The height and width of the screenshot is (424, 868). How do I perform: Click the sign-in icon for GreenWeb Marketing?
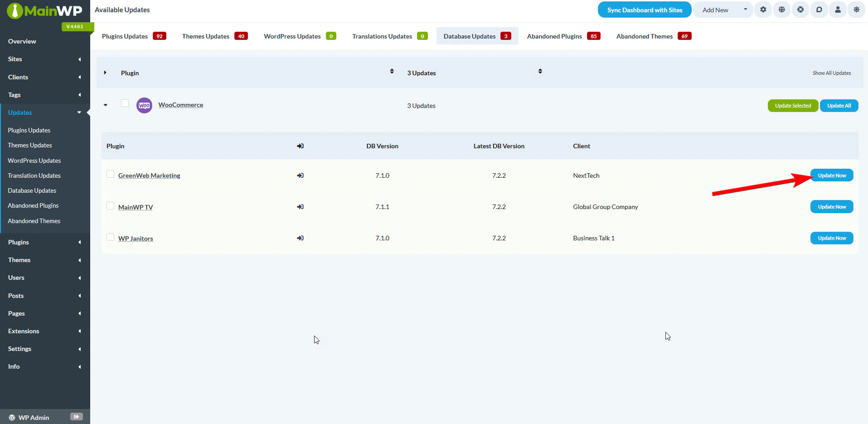point(300,175)
